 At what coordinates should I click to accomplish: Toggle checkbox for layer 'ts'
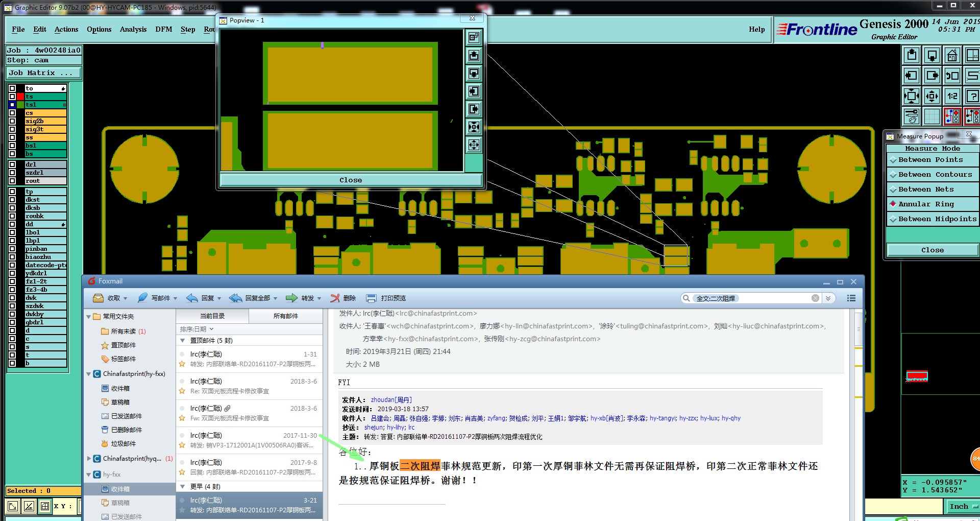tap(12, 97)
